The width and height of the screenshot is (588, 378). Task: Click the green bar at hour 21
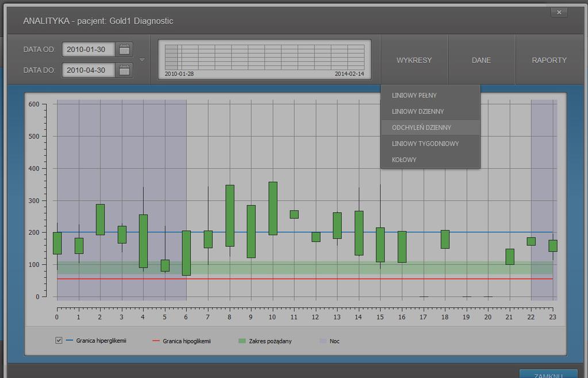[510, 257]
